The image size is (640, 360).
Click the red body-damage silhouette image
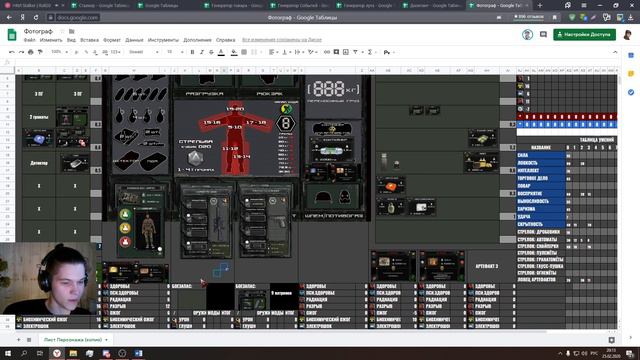tap(236, 138)
